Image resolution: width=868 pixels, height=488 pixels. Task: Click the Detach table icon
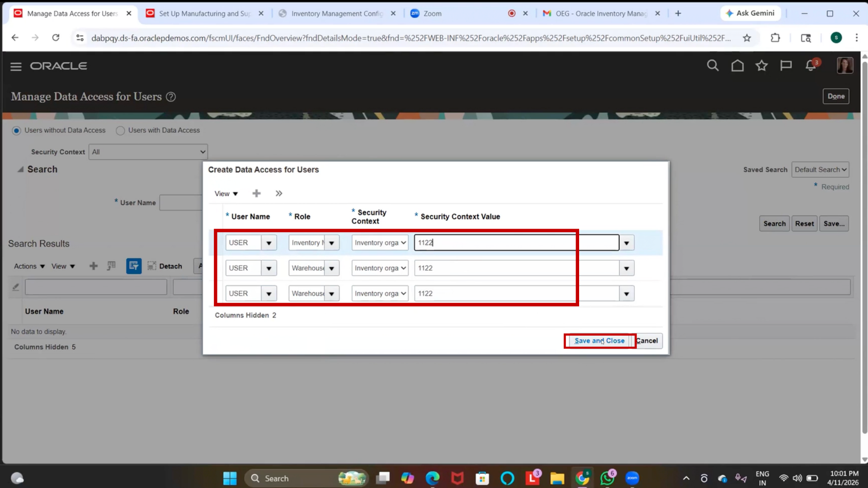(152, 266)
